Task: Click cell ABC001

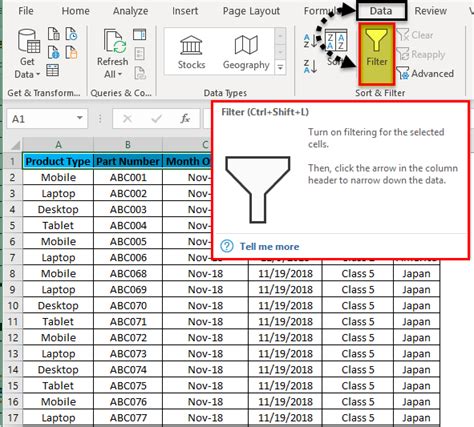Action: click(x=128, y=177)
